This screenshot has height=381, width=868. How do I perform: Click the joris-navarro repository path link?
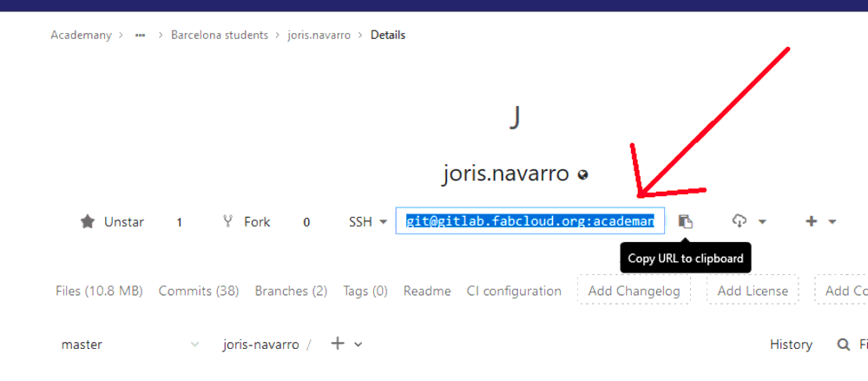[260, 345]
